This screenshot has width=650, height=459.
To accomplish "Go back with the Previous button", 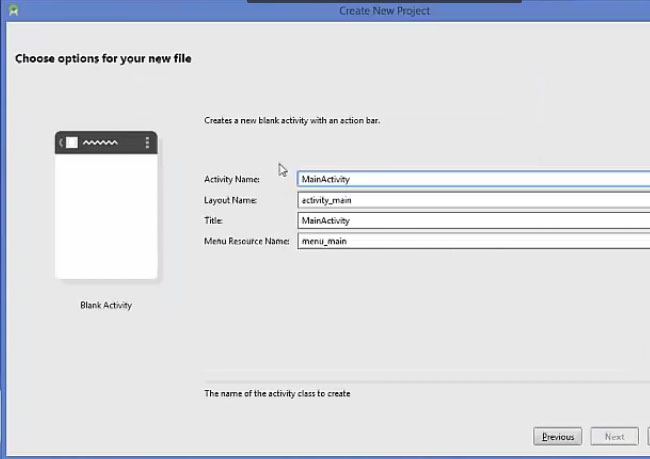I will click(558, 437).
